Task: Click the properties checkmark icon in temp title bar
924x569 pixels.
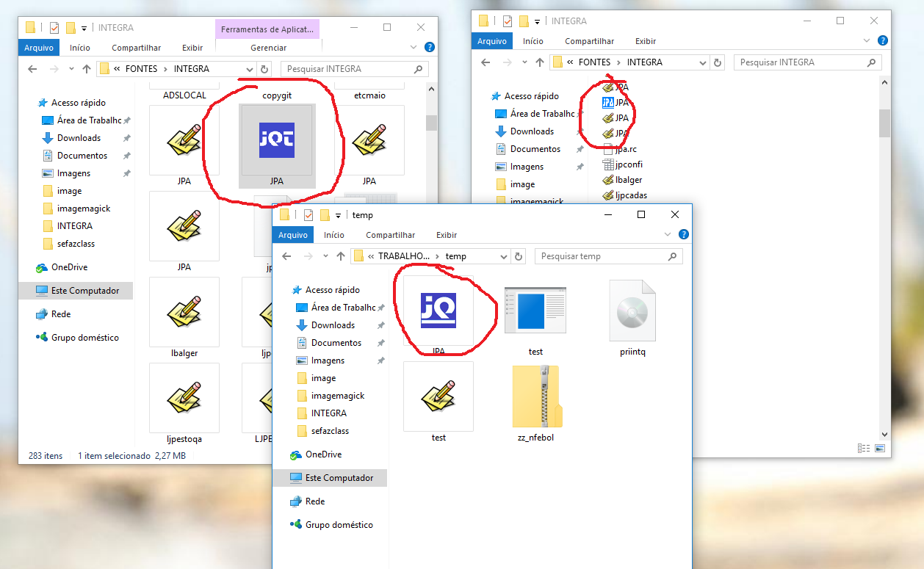Action: [308, 215]
